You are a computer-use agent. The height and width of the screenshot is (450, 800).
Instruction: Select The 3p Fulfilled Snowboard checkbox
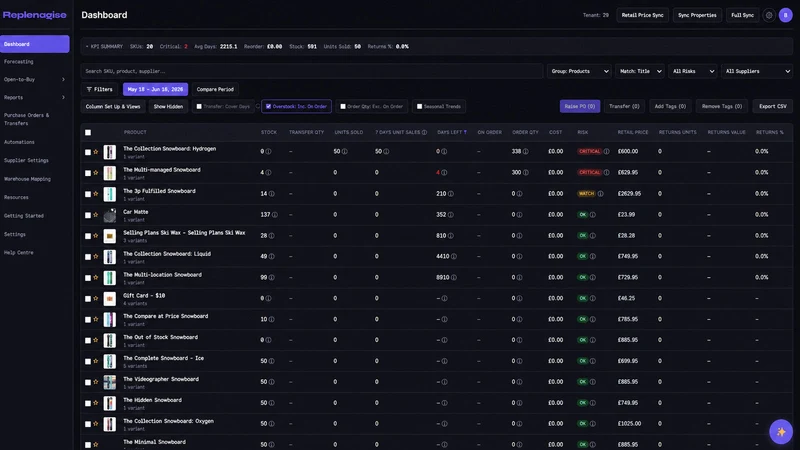[88, 194]
